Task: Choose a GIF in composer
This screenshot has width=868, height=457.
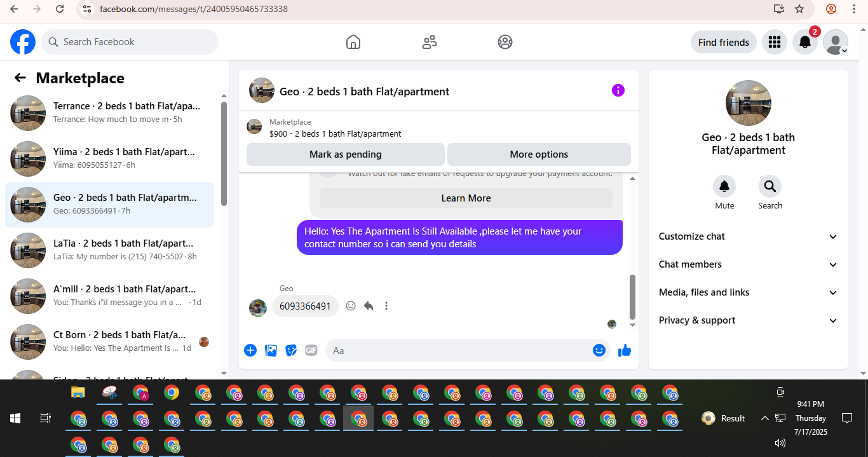Action: click(311, 350)
